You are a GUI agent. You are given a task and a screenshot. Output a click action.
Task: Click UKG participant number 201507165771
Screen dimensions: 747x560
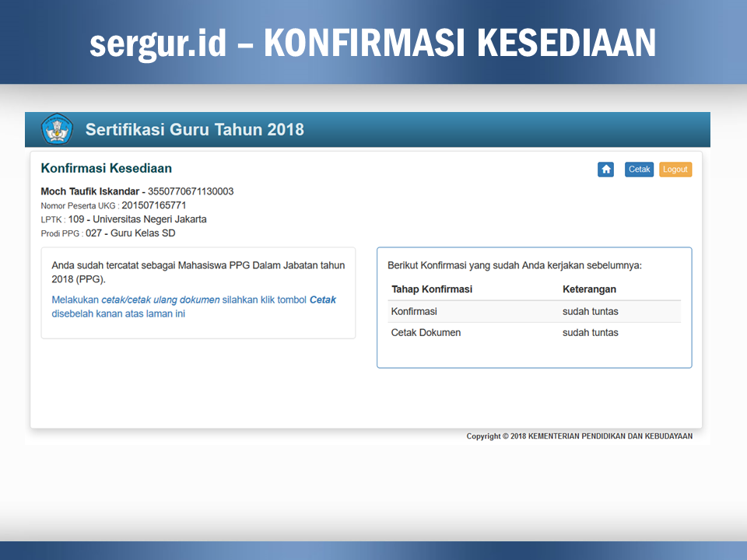coord(154,205)
